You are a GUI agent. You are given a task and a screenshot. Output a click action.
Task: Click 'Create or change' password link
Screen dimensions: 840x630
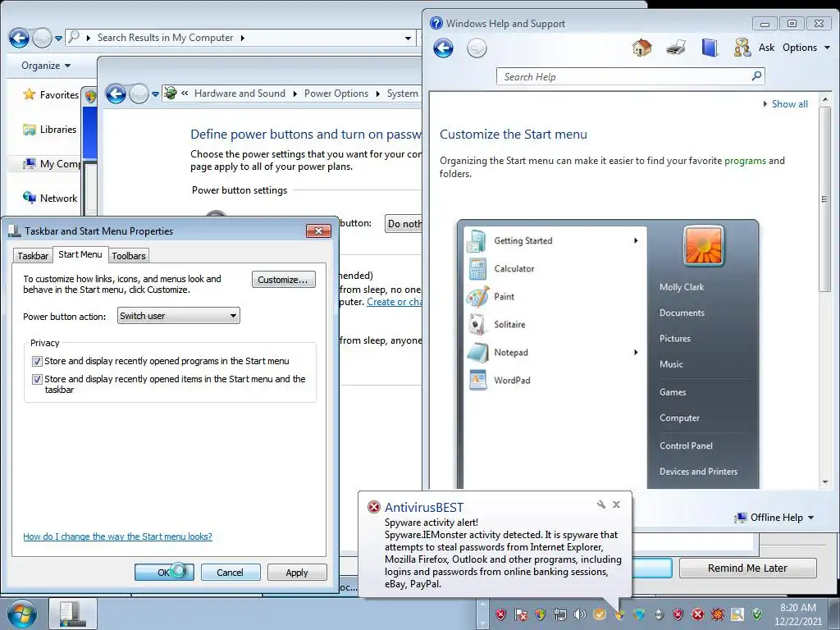tap(395, 302)
